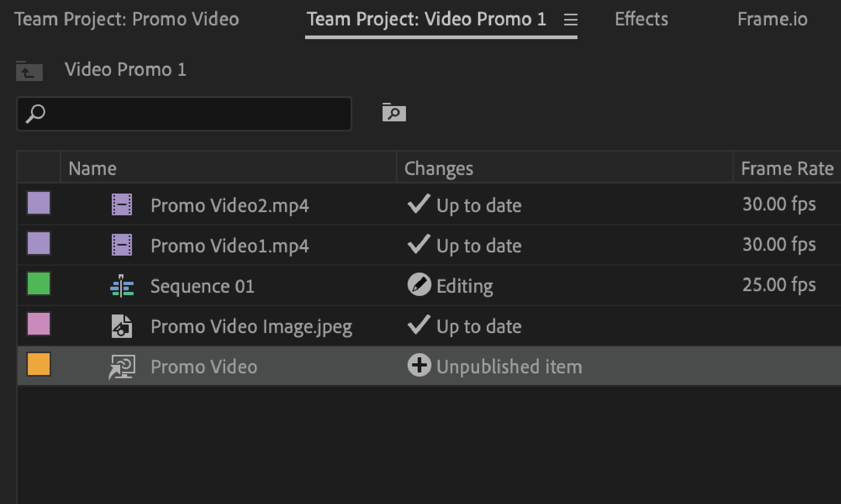
Task: Click the Promo Video project shortcut icon
Action: coord(121,367)
